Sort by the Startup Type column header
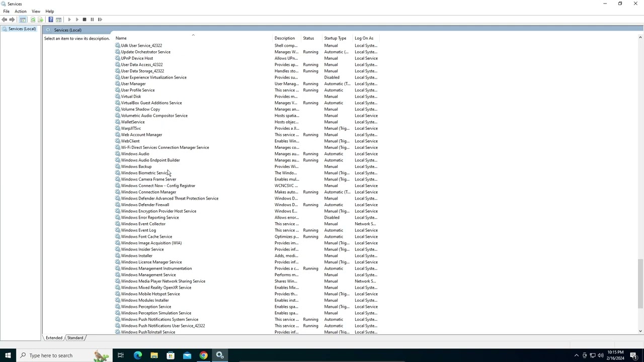This screenshot has width=644, height=362. tap(338, 38)
